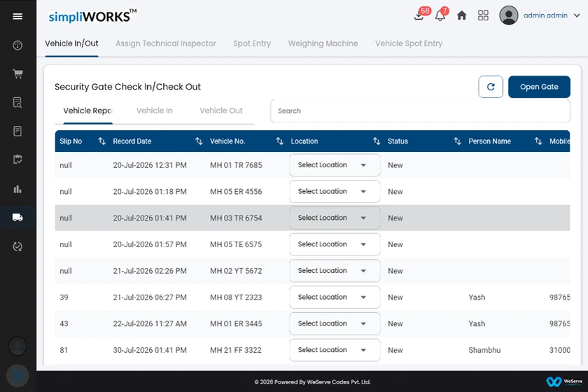Sort by Record Date column

click(x=199, y=141)
